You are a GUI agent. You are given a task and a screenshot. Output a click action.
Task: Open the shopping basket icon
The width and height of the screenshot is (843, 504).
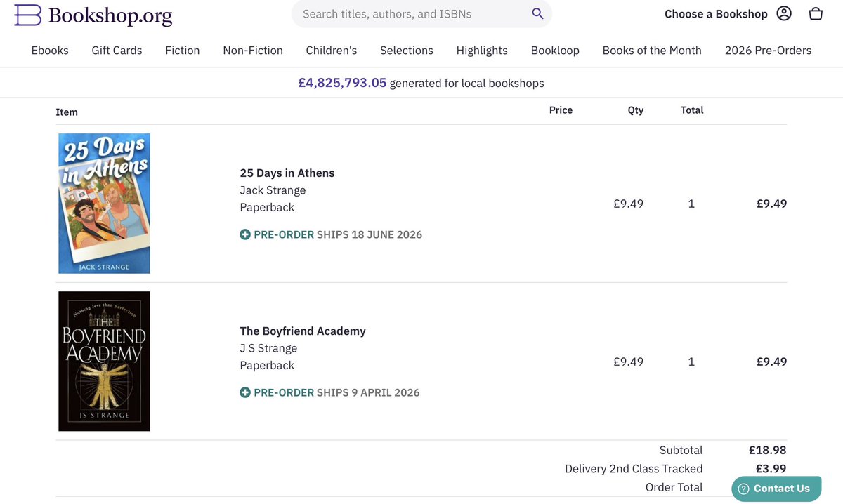pyautogui.click(x=816, y=13)
